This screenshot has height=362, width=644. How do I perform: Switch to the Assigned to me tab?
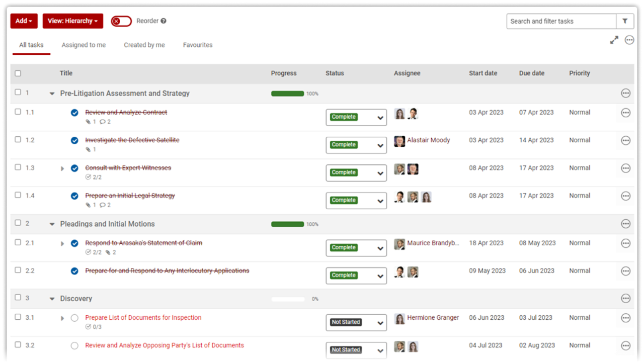pos(84,45)
